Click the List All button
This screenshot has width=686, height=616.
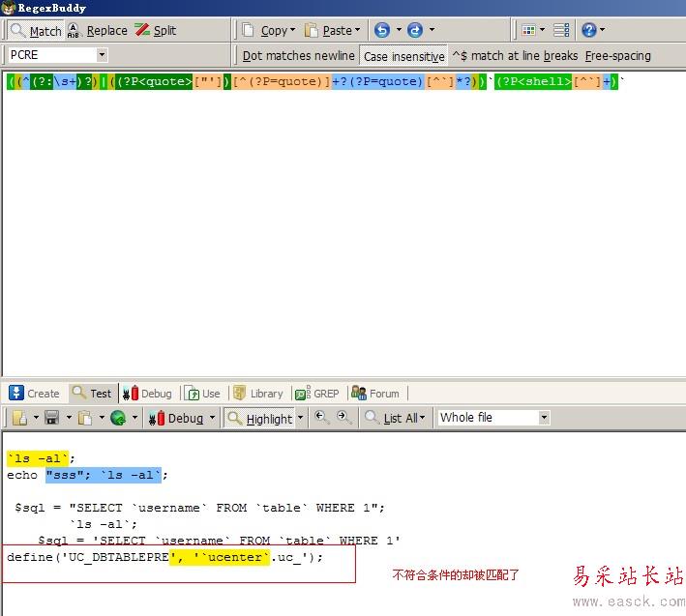point(396,418)
